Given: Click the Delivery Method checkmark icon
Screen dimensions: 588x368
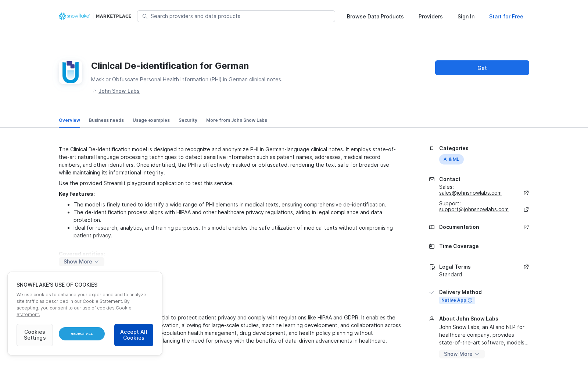Looking at the screenshot, I should pyautogui.click(x=432, y=292).
